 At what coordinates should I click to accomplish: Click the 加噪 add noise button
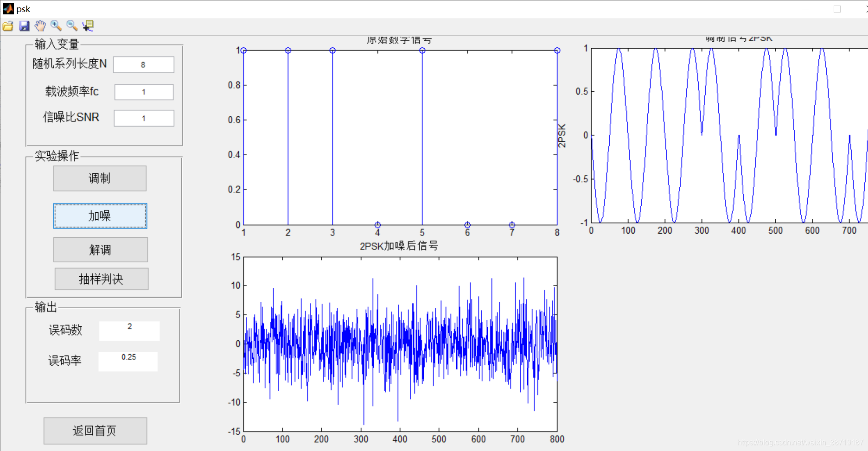100,216
